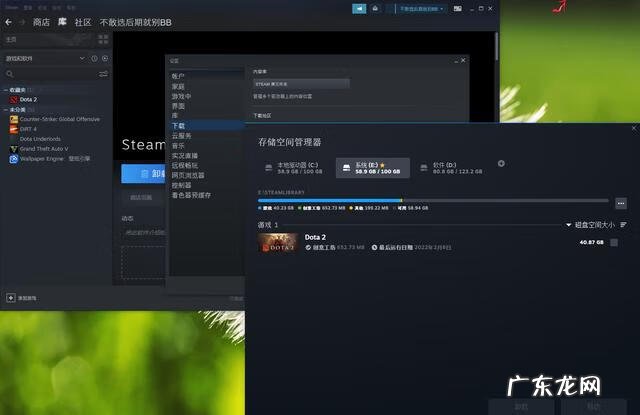Screen dimensions: 640x415
Task: Click the STEAM 库文件夹 button in Settings
Action: pyautogui.click(x=301, y=84)
